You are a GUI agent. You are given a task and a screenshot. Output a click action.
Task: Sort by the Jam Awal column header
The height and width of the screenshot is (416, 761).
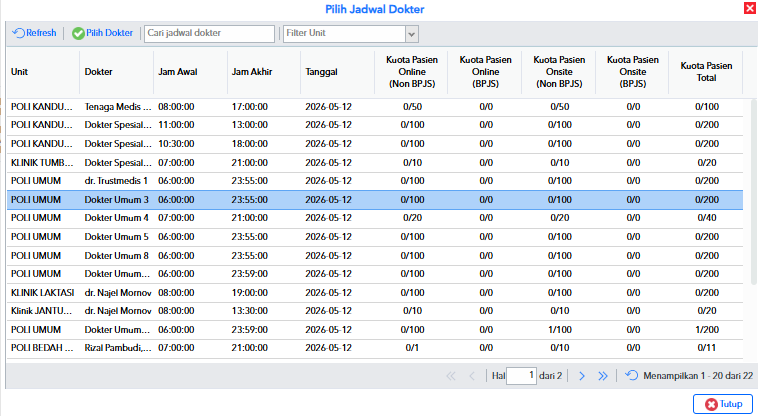coord(190,72)
